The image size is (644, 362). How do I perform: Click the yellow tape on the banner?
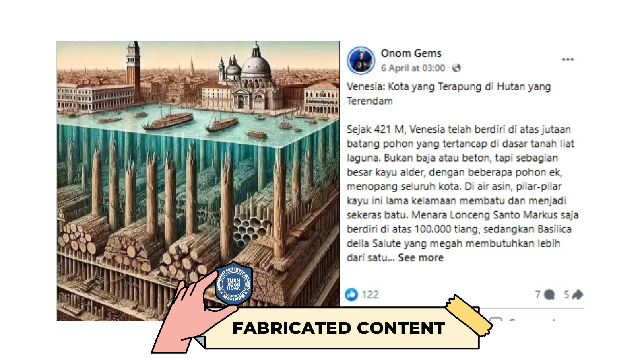(x=469, y=315)
